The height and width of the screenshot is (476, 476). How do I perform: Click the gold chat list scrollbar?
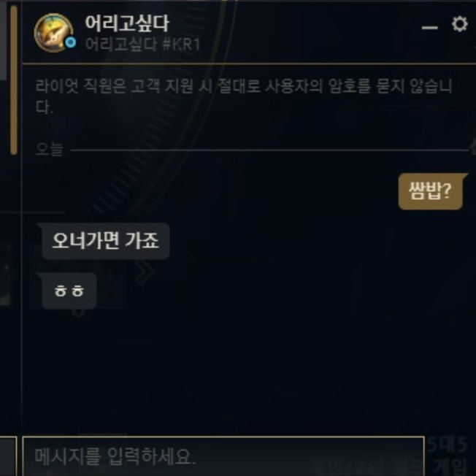pyautogui.click(x=14, y=80)
